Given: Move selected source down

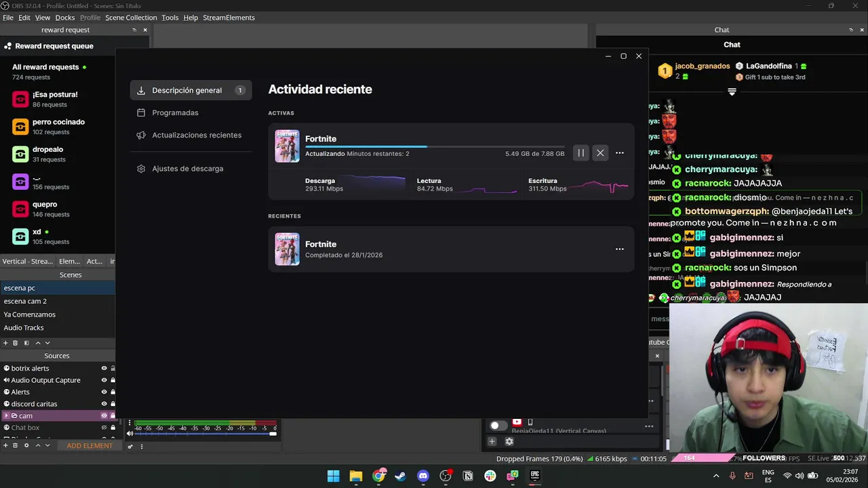Looking at the screenshot, I should (47, 445).
